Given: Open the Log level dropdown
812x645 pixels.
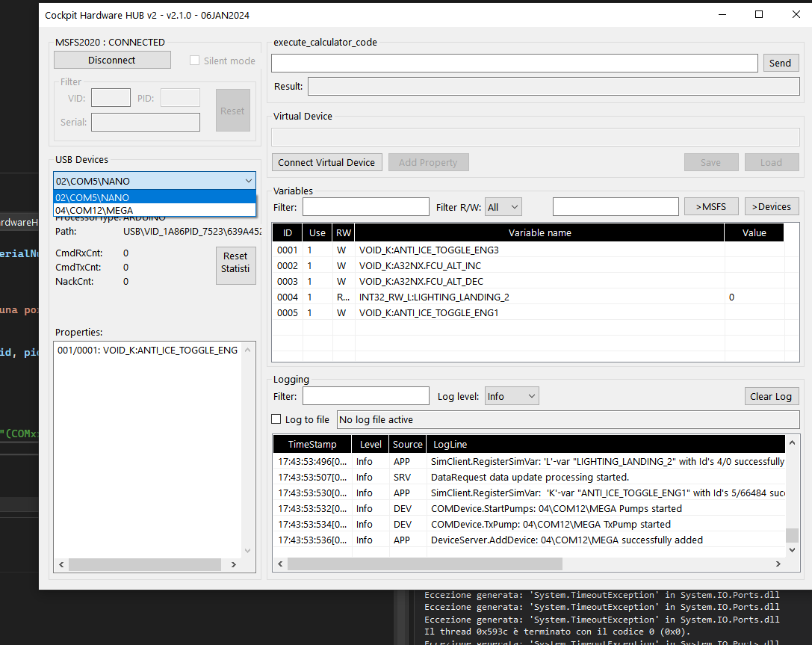Looking at the screenshot, I should [511, 395].
